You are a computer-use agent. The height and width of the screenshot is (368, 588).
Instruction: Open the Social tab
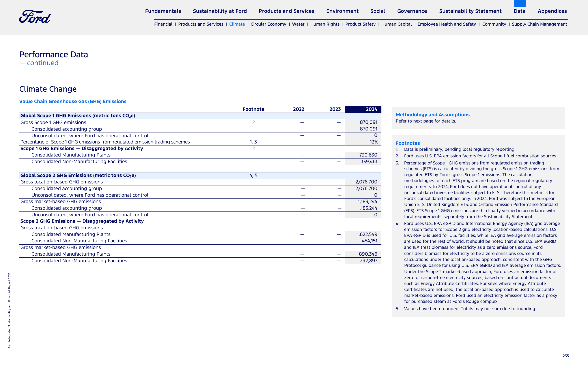pos(377,11)
